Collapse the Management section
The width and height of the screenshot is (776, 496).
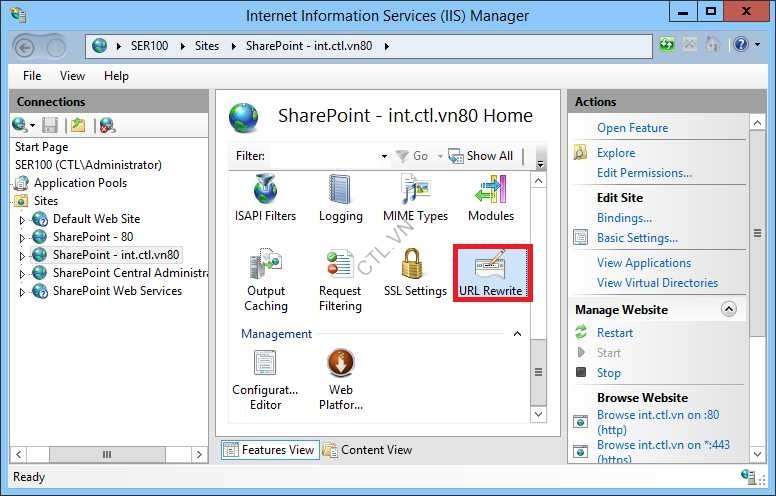pos(517,334)
